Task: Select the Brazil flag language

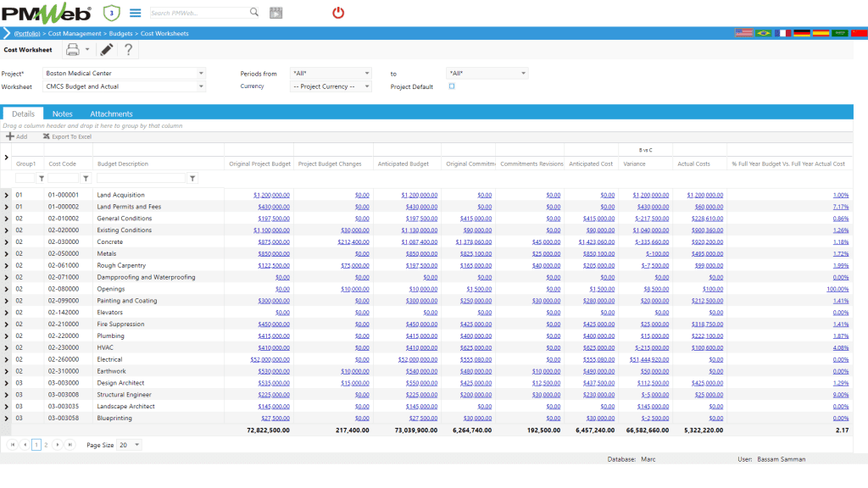Action: [764, 33]
